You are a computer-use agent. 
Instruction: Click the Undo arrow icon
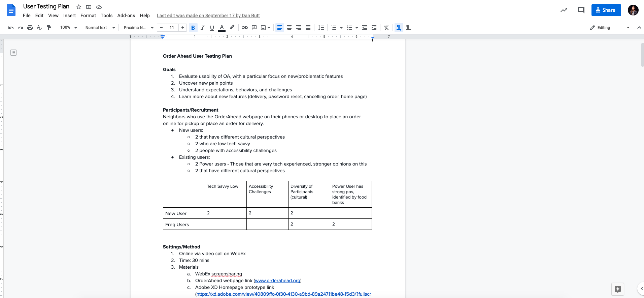[x=11, y=28]
